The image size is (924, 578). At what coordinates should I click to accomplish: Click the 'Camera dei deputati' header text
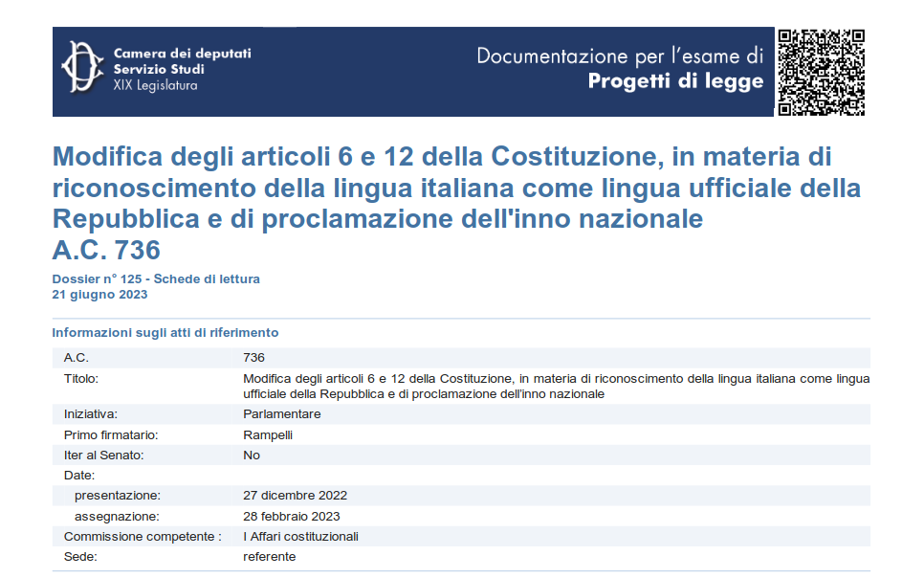pyautogui.click(x=182, y=54)
